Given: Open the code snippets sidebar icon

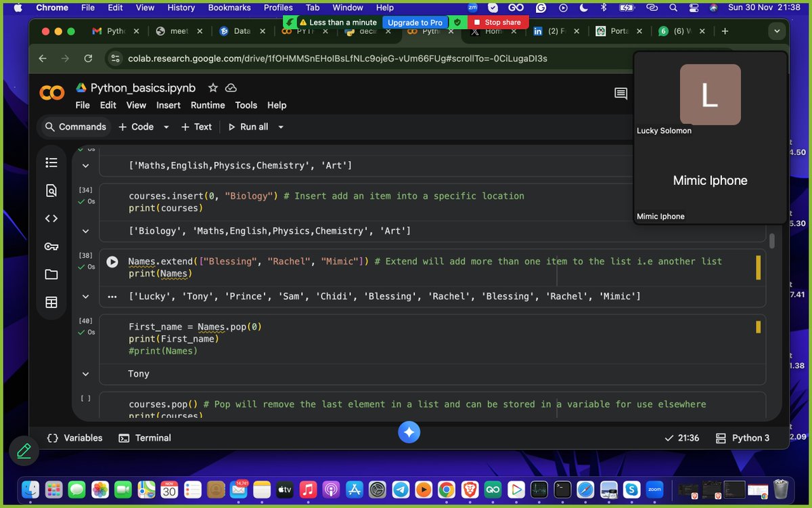Looking at the screenshot, I should pyautogui.click(x=51, y=219).
